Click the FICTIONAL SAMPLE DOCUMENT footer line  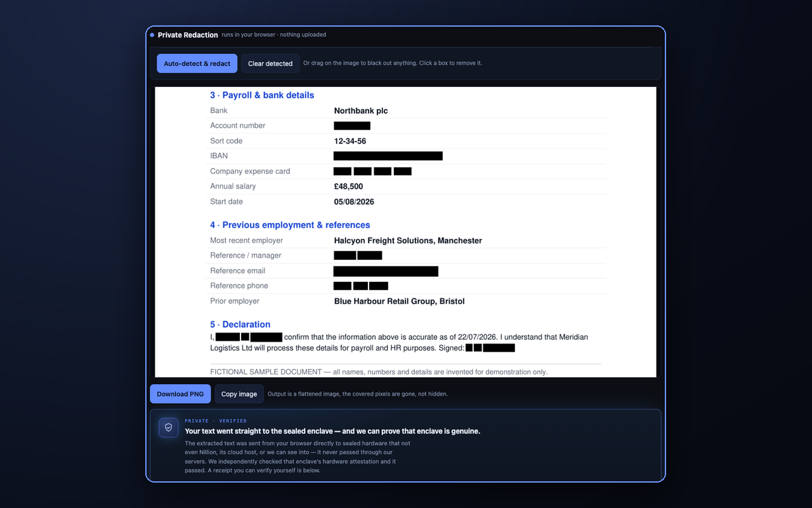pyautogui.click(x=379, y=372)
